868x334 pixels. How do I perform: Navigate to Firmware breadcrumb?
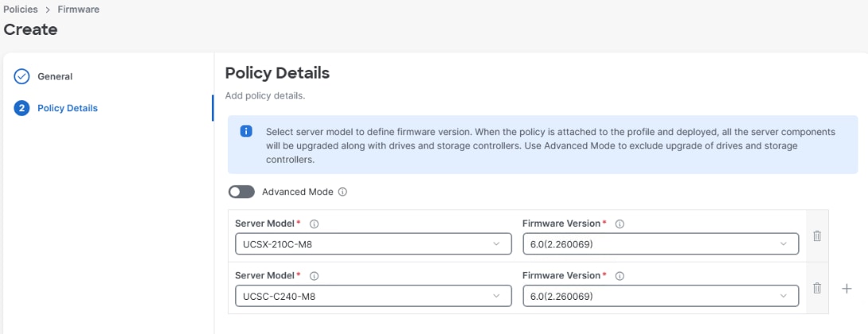pos(79,10)
